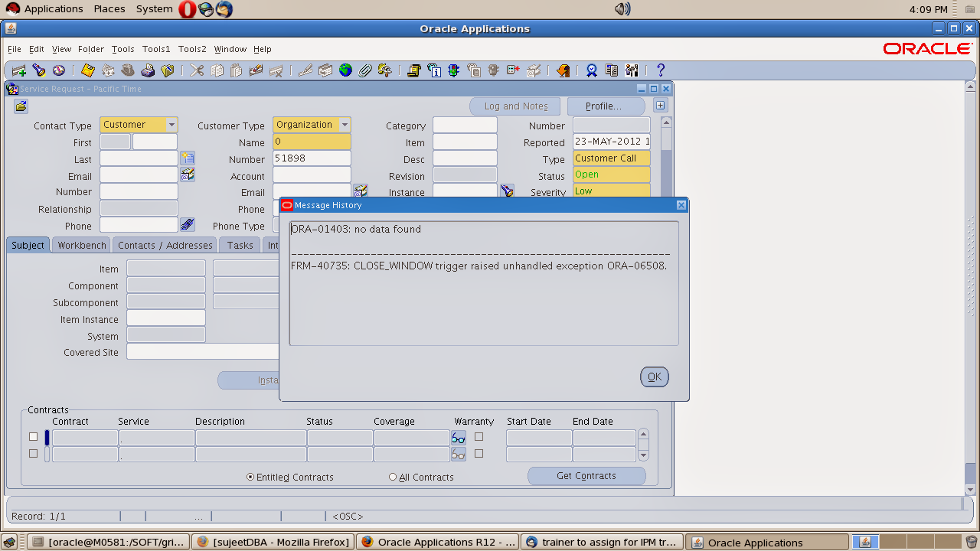Tick the second contract row selection checkbox

(x=33, y=453)
